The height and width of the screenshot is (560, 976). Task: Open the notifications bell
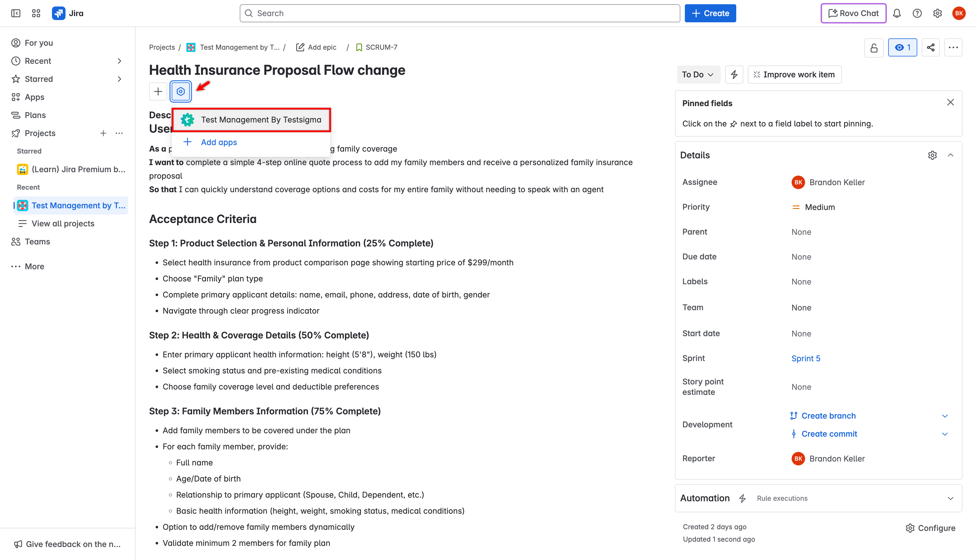897,13
